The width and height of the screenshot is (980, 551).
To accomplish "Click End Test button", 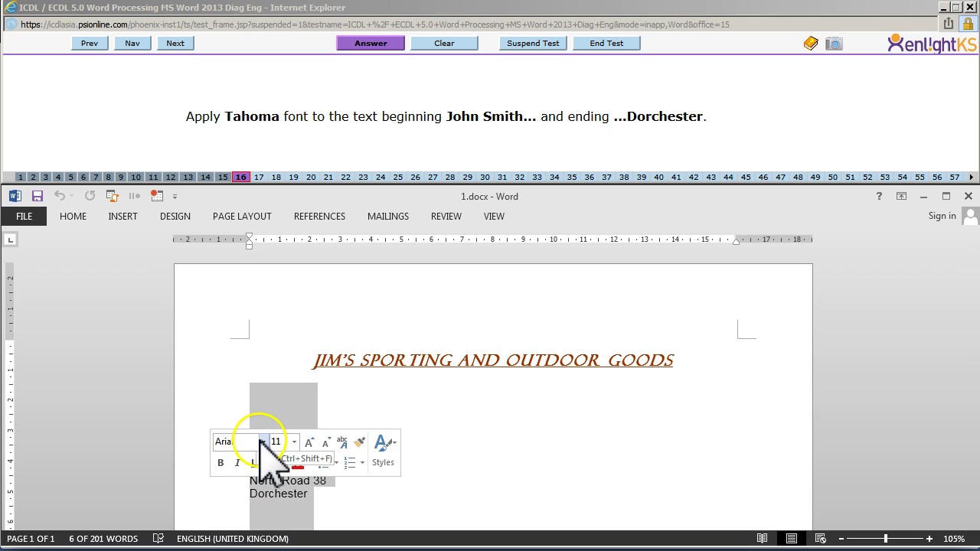I will click(x=606, y=43).
